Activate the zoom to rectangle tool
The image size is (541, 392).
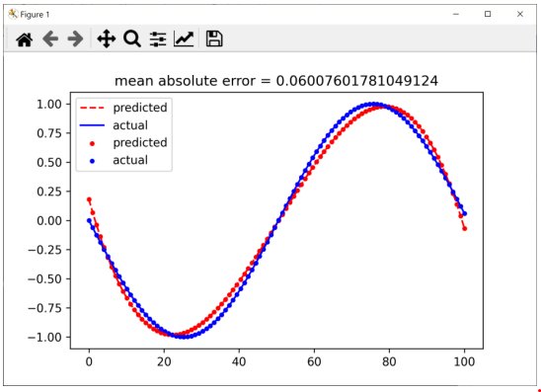point(132,39)
